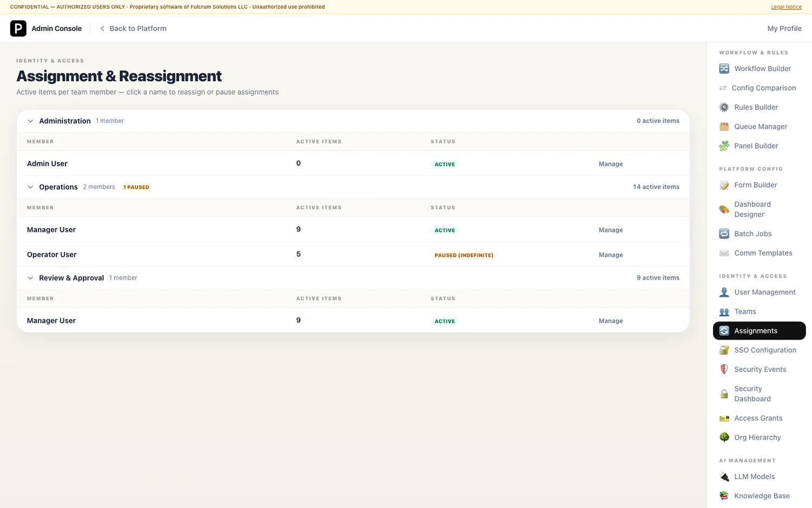Screen dimensions: 812x508
Task: Click the back arrow beside Back to Platform
Action: coord(102,29)
